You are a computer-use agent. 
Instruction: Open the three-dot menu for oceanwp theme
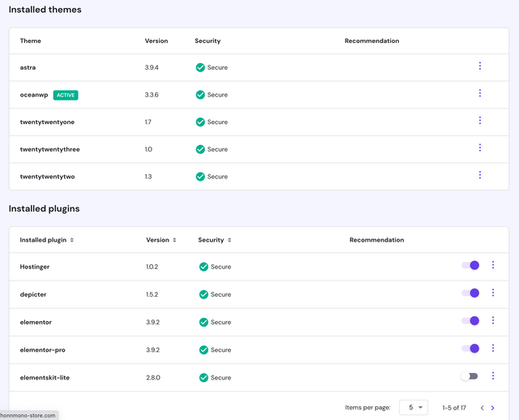[x=479, y=93]
